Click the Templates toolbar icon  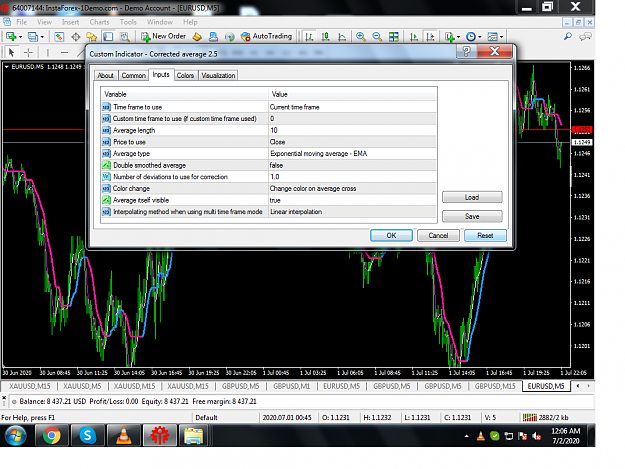[x=493, y=37]
